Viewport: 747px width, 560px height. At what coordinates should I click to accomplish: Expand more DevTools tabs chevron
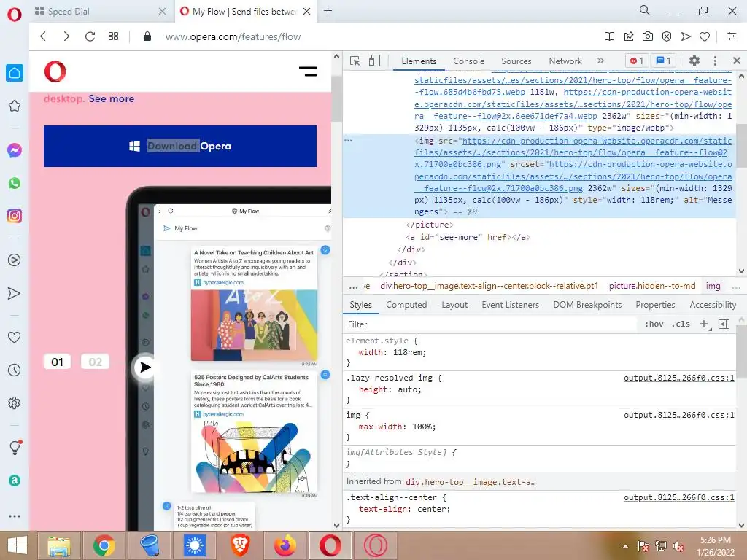(x=600, y=61)
